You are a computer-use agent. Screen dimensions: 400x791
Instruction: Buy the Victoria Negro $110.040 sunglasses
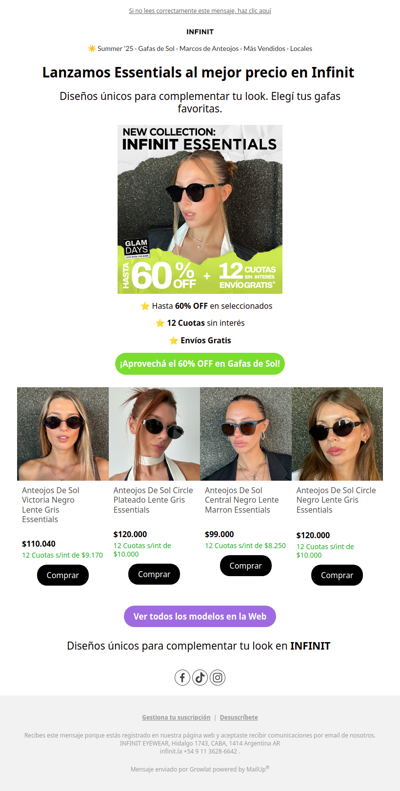point(63,575)
